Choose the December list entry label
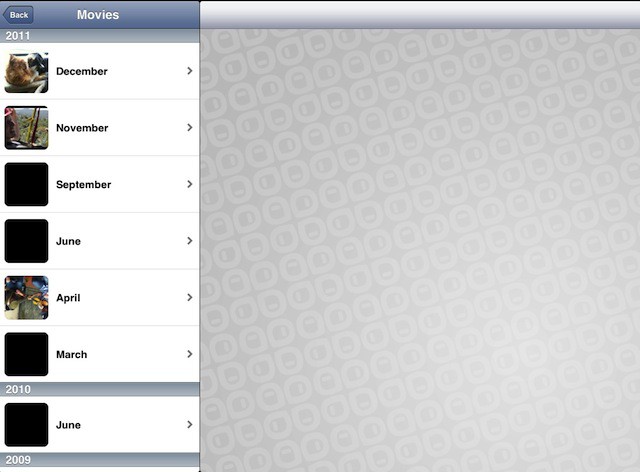 pyautogui.click(x=82, y=71)
